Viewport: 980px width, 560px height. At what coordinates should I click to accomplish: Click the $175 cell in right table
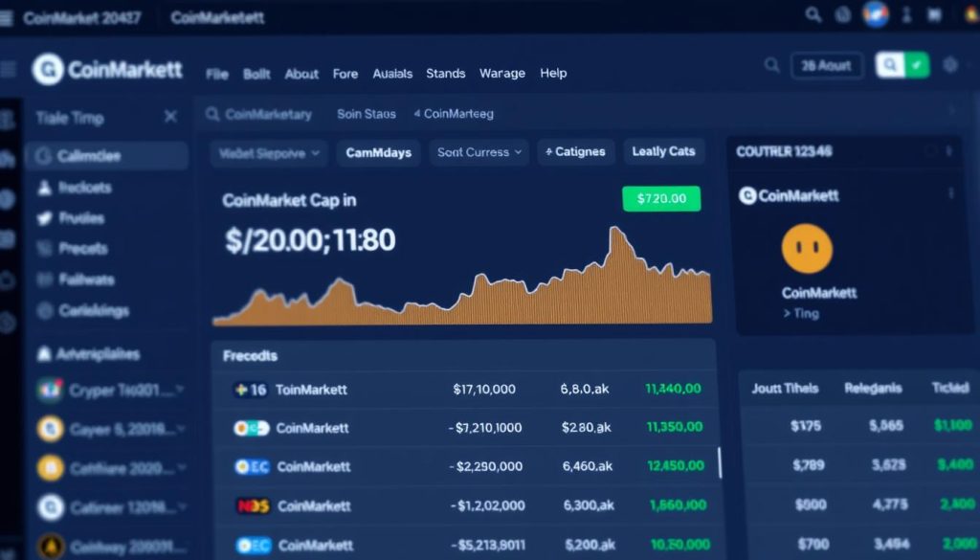(806, 426)
